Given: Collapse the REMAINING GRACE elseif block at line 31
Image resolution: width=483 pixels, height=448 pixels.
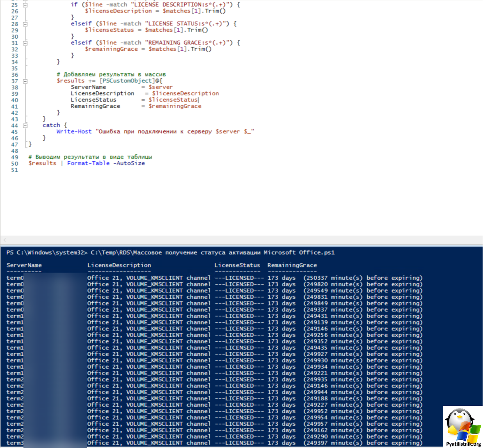Looking at the screenshot, I should 25,43.
